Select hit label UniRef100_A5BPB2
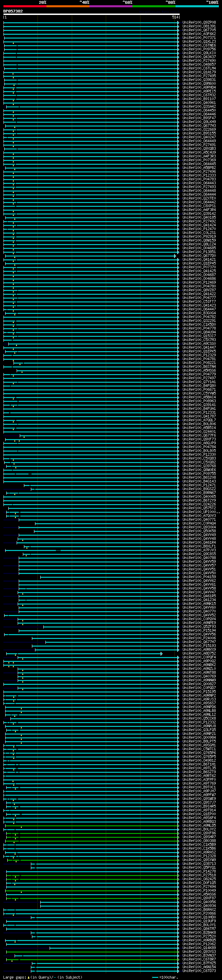This screenshot has width=222, height=980. 199,168
